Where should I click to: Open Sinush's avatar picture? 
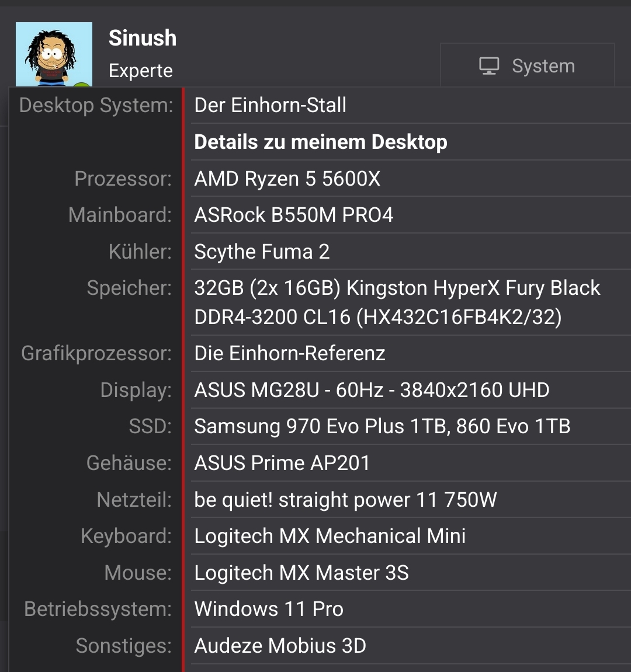pos(54,54)
